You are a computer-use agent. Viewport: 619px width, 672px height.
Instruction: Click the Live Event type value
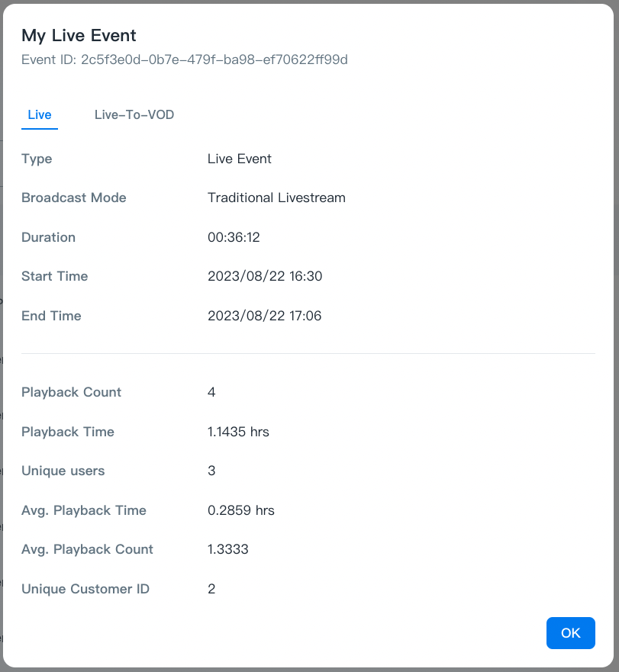[240, 159]
